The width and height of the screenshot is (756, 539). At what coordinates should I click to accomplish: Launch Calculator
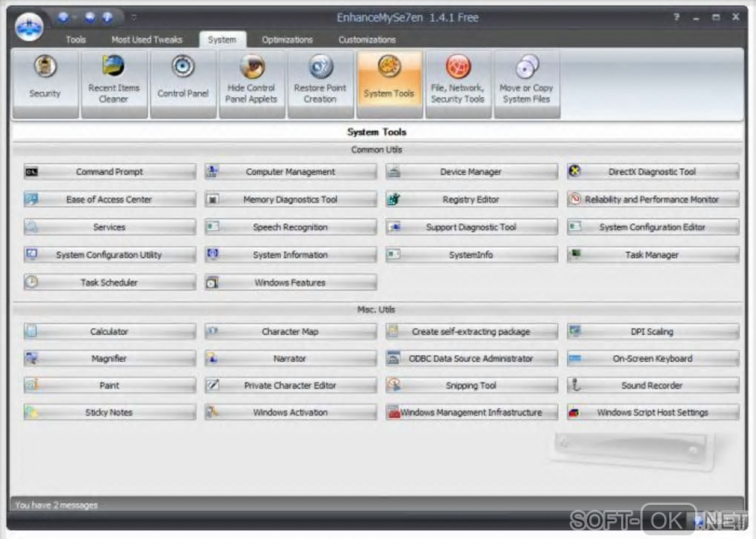coord(110,331)
